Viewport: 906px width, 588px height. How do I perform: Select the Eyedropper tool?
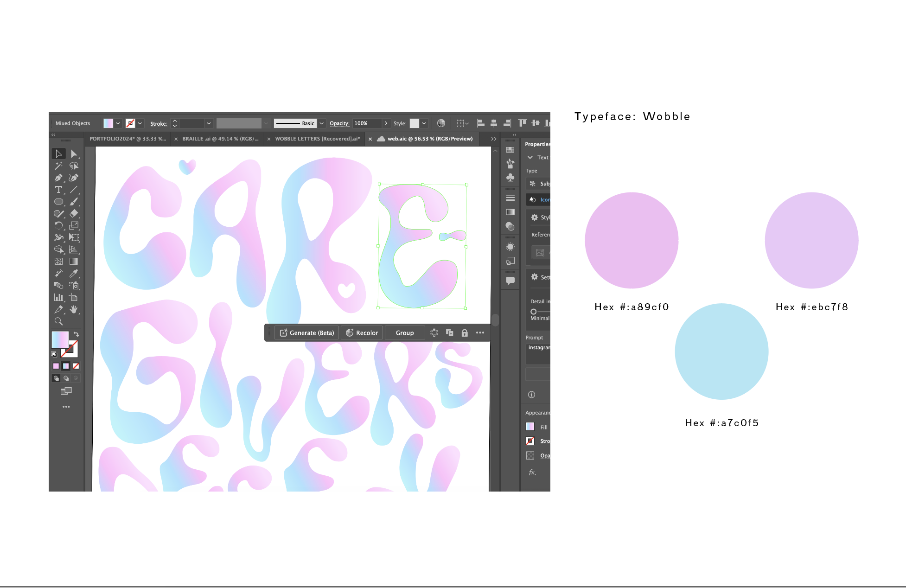74,274
